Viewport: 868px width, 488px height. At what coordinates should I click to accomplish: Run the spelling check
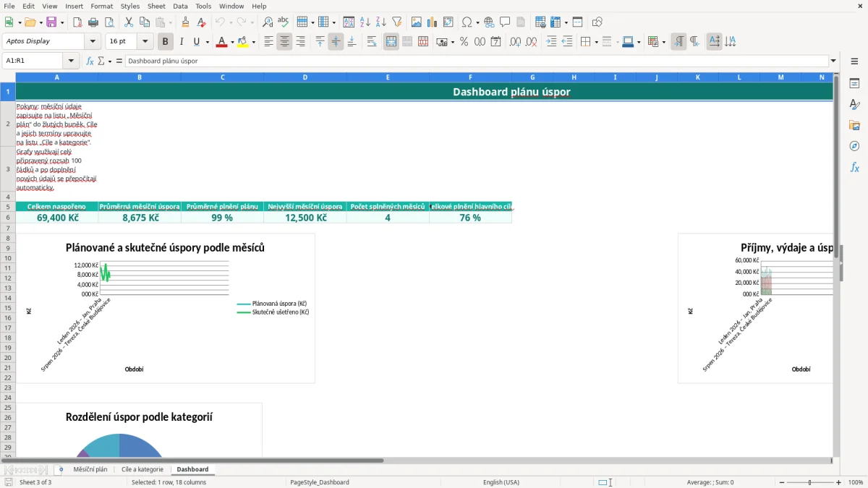tap(284, 22)
